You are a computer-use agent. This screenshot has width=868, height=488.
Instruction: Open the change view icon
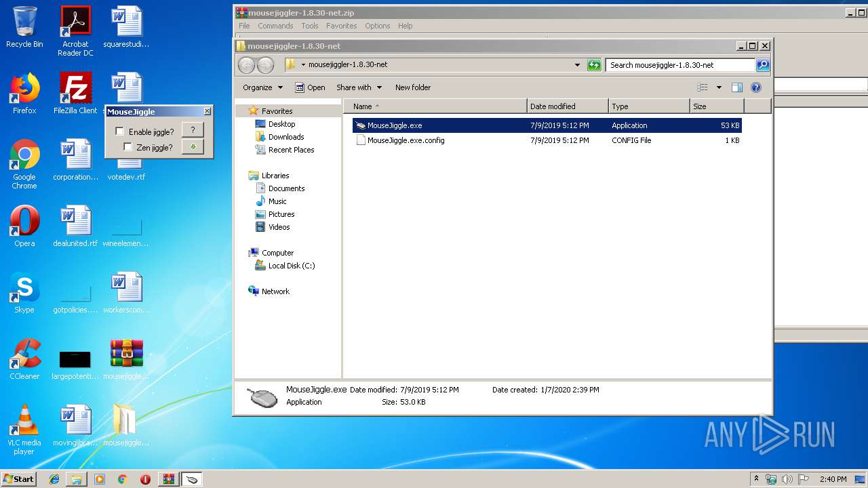pos(703,87)
